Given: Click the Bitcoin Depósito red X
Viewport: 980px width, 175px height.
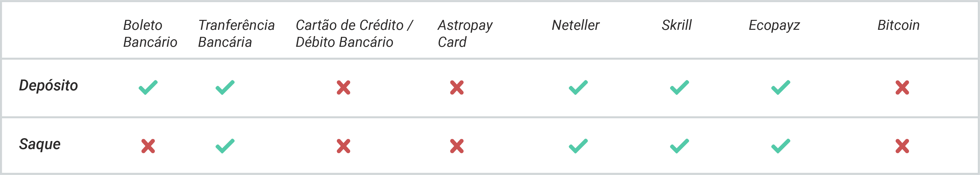Looking at the screenshot, I should click(x=902, y=87).
